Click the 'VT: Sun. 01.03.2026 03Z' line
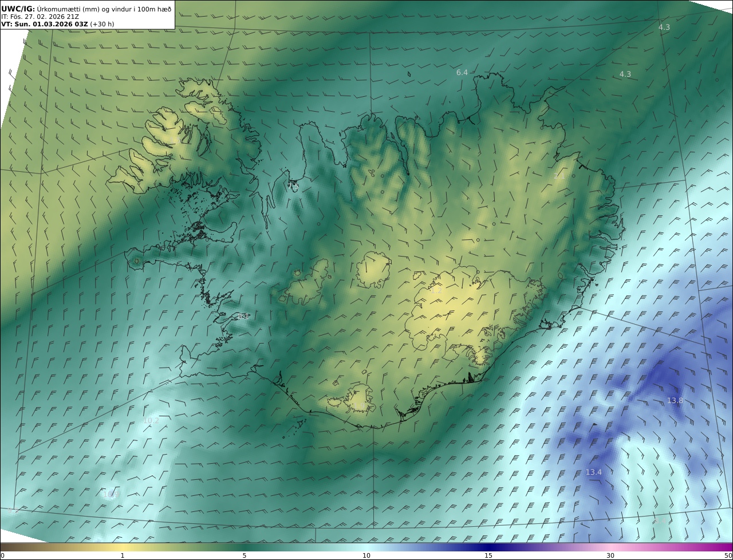 pyautogui.click(x=58, y=24)
